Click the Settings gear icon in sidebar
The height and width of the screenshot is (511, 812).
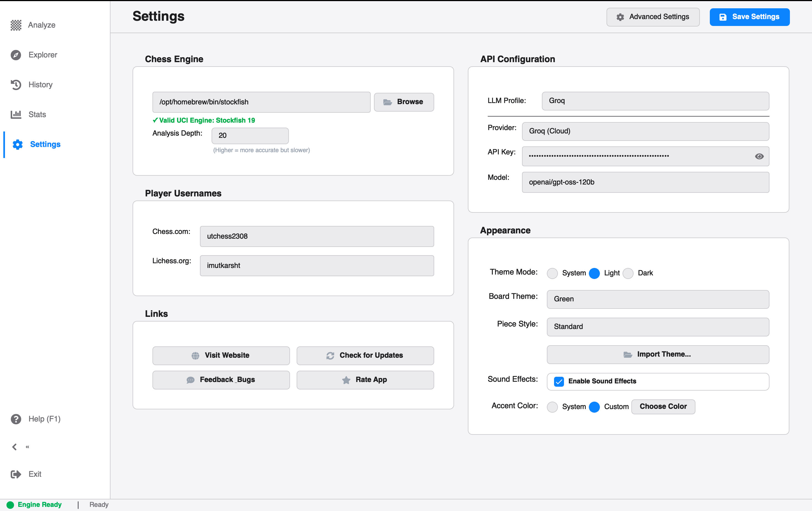[17, 144]
